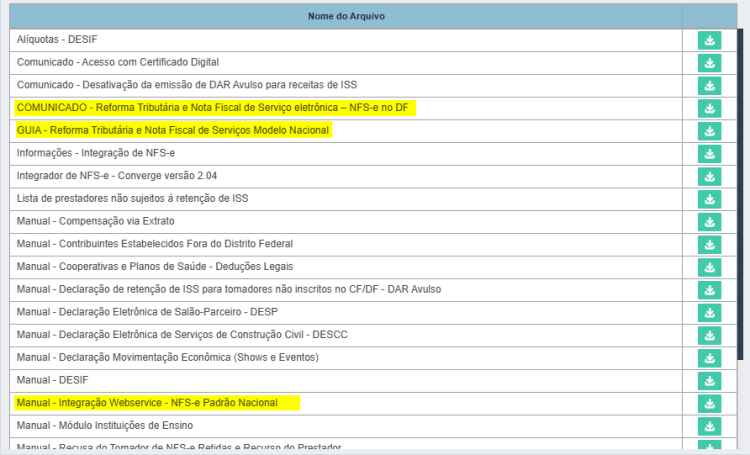Click the file list vertical scrollbar
The height and width of the screenshot is (455, 750).
coord(740,194)
